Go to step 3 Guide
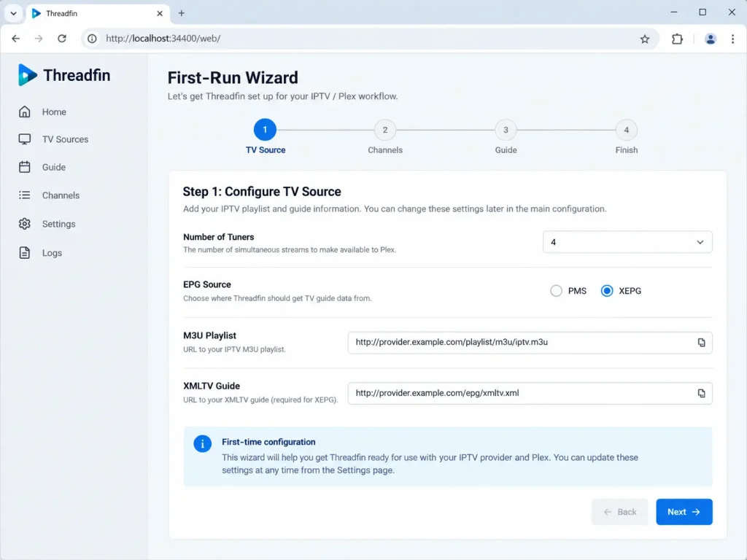 pos(506,130)
